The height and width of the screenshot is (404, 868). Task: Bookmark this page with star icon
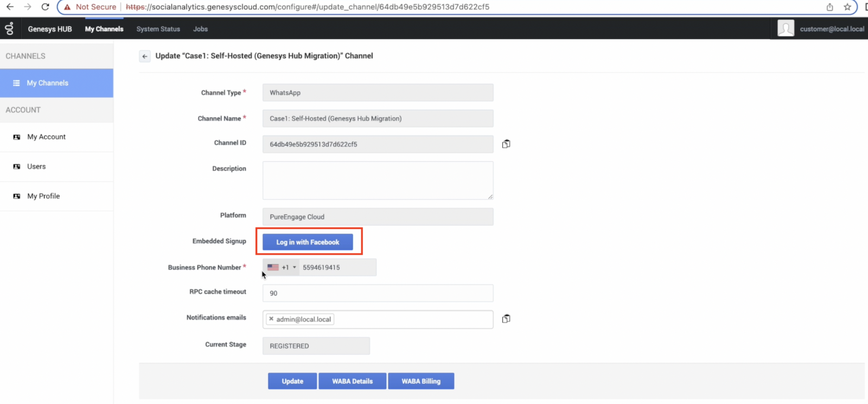847,7
